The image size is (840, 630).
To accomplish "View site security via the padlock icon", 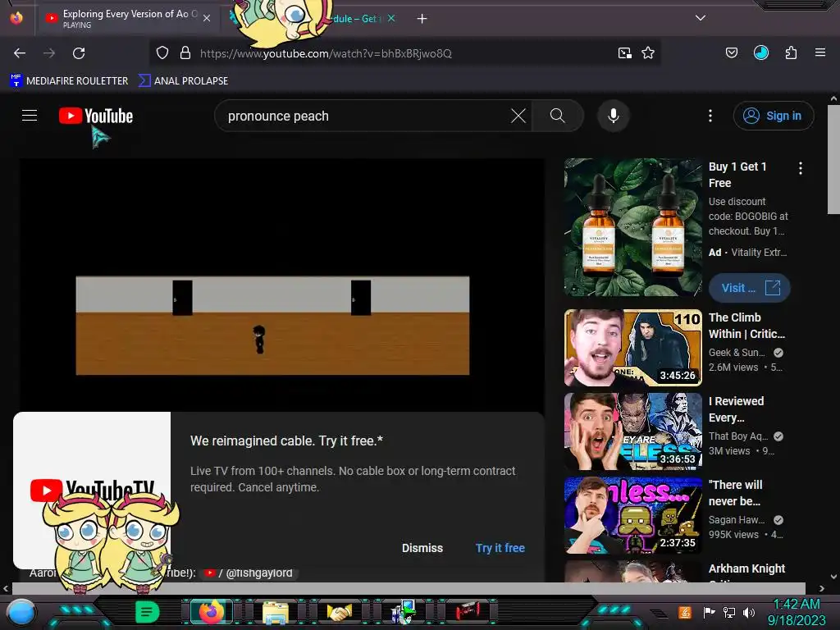I will pyautogui.click(x=185, y=53).
